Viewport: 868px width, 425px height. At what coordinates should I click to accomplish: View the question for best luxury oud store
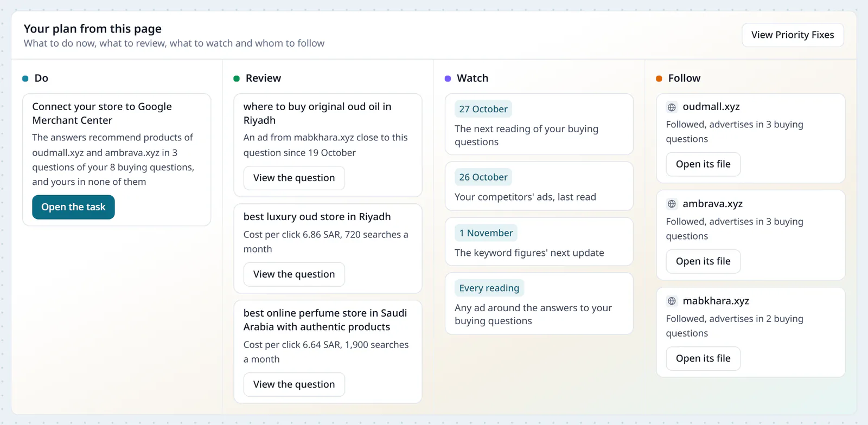click(294, 274)
